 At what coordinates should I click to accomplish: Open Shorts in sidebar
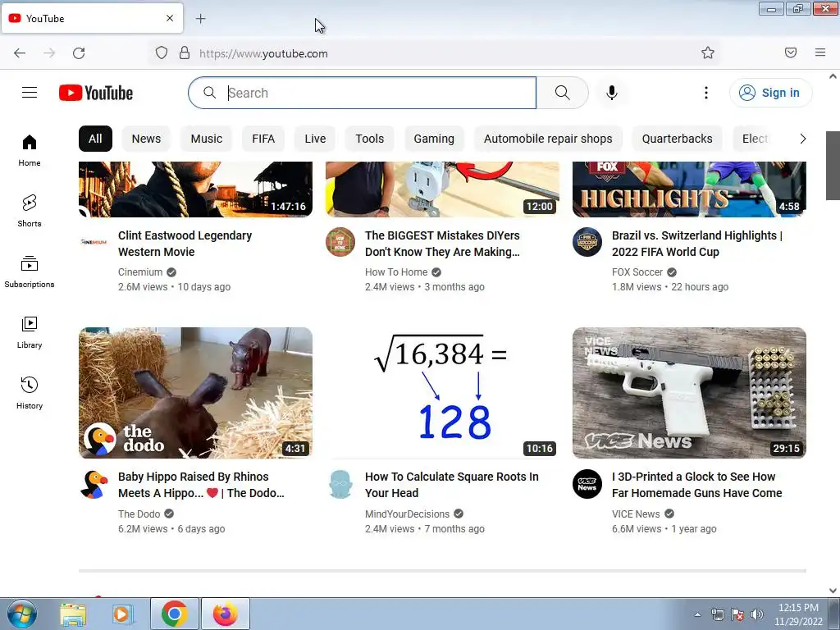click(x=30, y=211)
